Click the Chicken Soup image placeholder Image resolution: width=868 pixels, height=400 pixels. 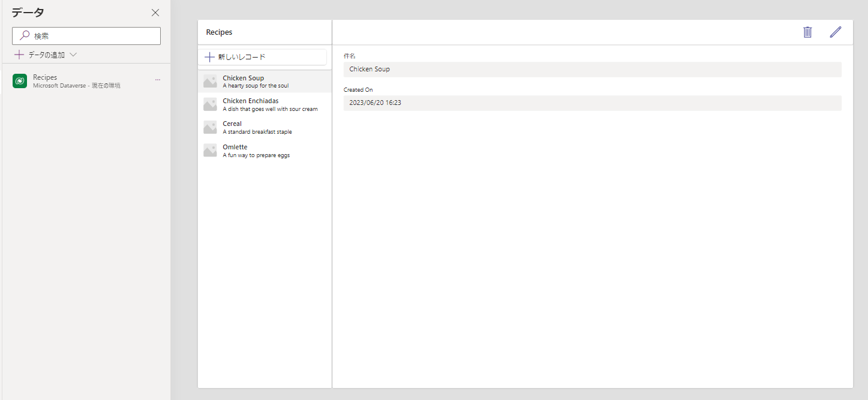click(210, 82)
